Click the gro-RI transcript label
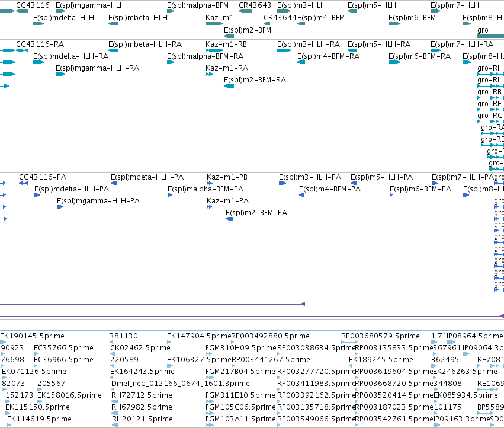Image resolution: width=504 pixels, height=428 pixels. point(488,80)
